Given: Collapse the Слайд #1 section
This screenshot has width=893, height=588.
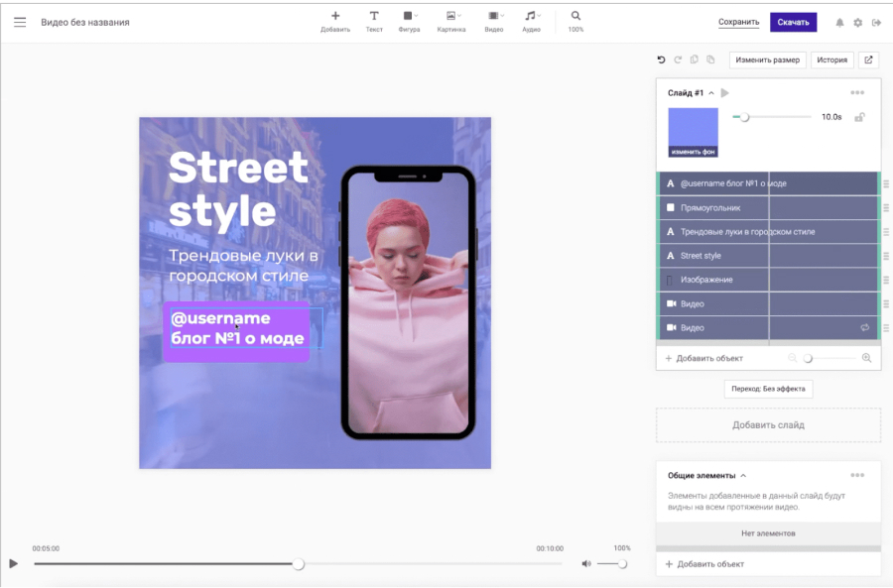Looking at the screenshot, I should 711,93.
